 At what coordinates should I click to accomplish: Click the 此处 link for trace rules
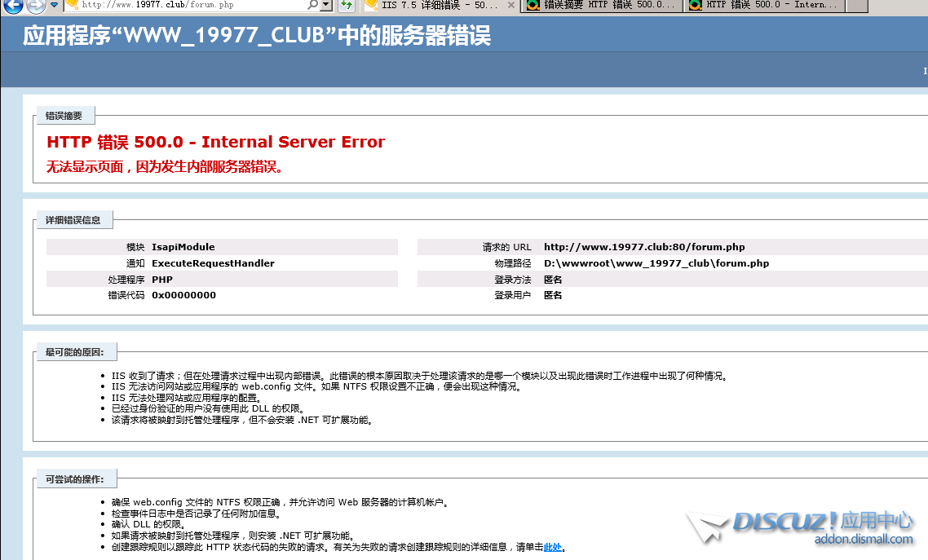[x=552, y=548]
